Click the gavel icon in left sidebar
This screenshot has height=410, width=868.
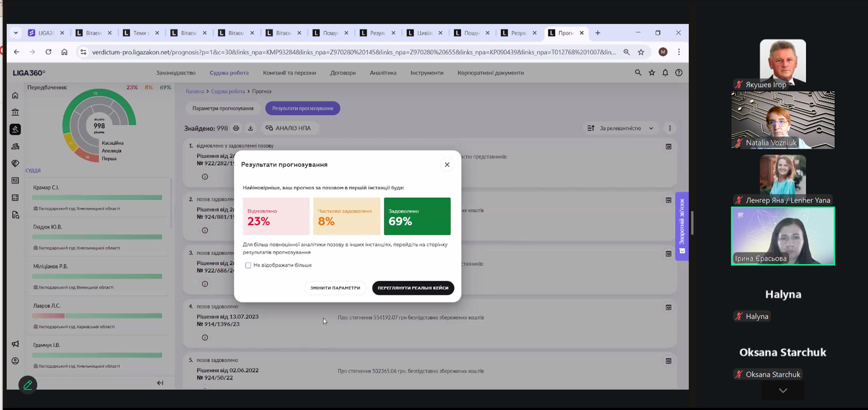click(x=15, y=130)
